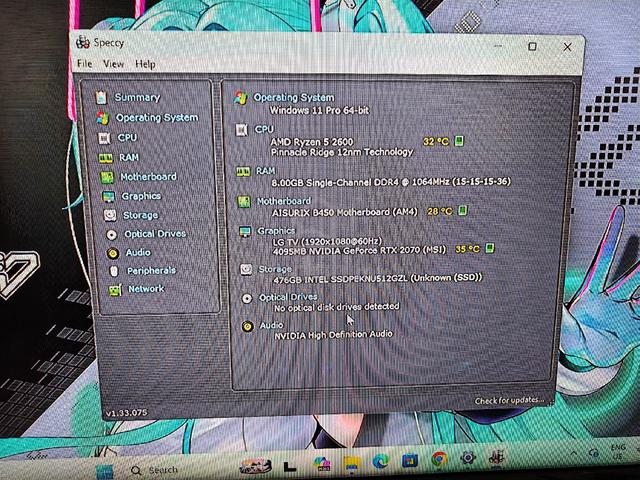Click the speaker icon beside Audio heading
This screenshot has height=480, width=640.
pyautogui.click(x=247, y=327)
